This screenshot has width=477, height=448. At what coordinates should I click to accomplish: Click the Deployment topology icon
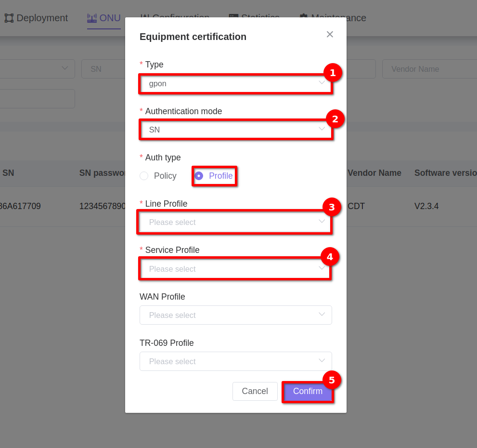tap(9, 18)
